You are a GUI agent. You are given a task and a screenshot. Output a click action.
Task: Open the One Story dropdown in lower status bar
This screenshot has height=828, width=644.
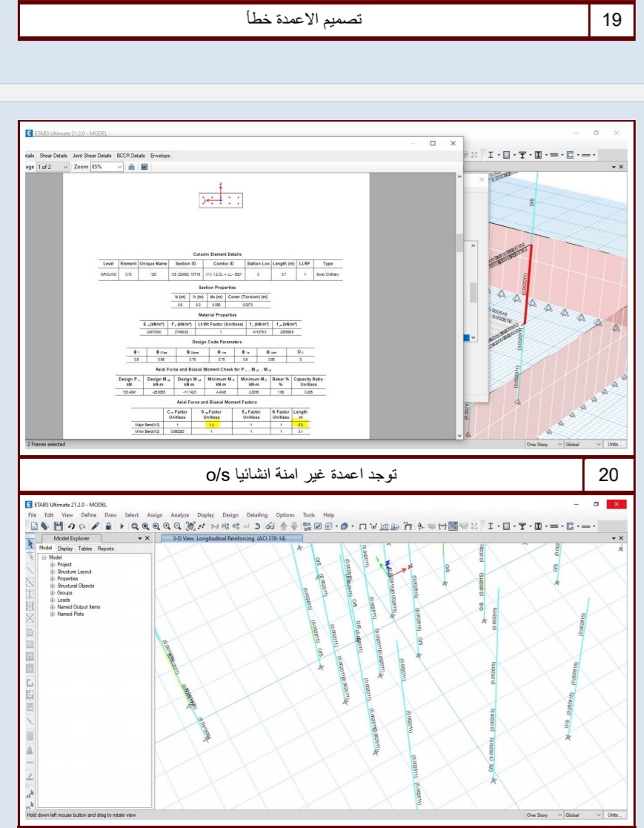tap(544, 815)
